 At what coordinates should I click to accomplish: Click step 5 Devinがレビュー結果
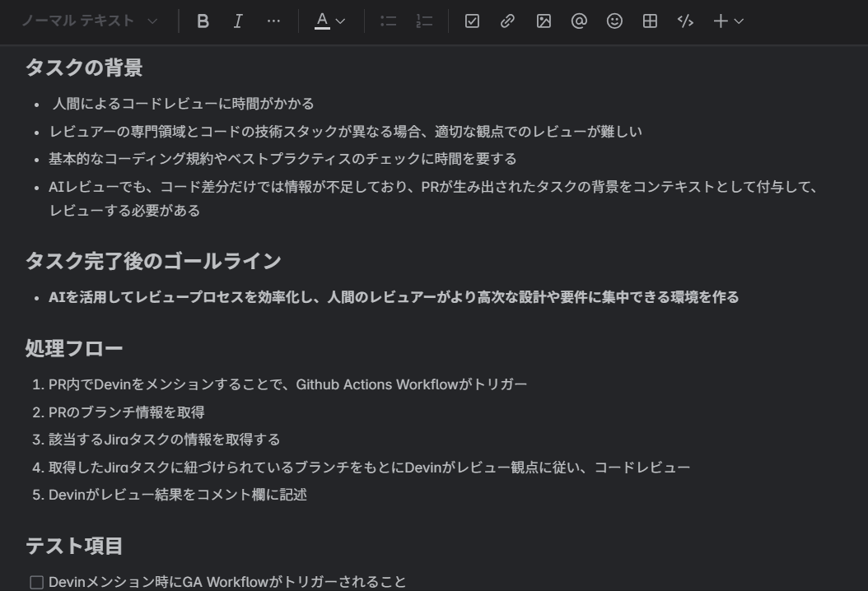178,495
